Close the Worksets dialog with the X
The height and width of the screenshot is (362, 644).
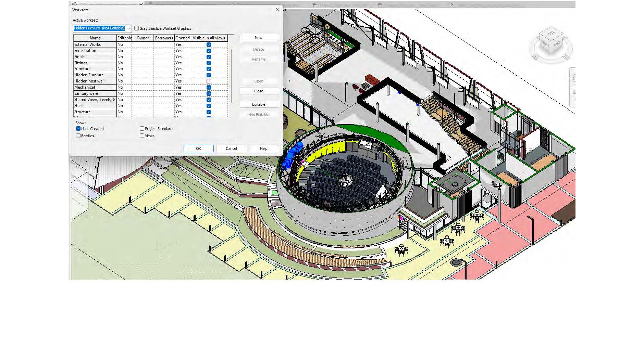click(278, 10)
